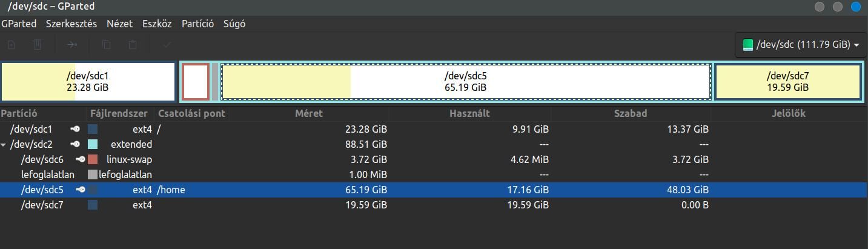Click the new partition toolbar icon
Screen dimensions: 868x249
(11, 44)
